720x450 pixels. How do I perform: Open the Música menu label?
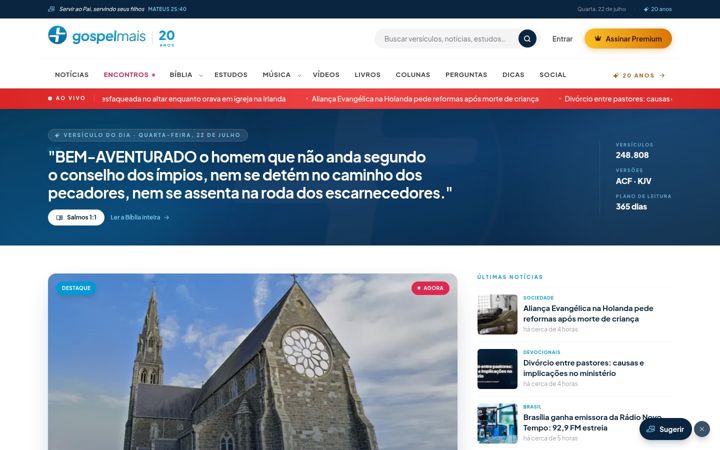(x=276, y=74)
